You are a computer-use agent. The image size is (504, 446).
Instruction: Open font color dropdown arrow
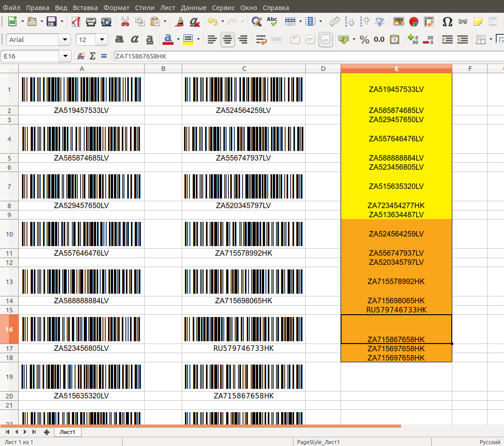179,39
